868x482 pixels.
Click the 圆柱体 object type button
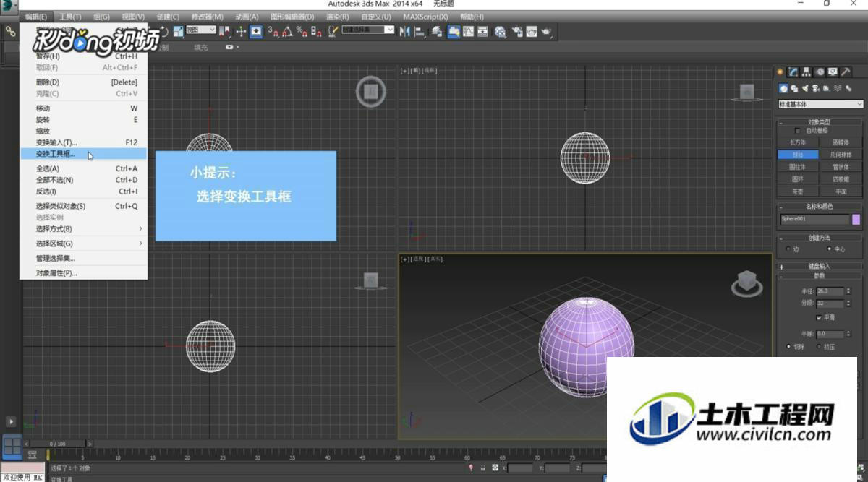(798, 167)
